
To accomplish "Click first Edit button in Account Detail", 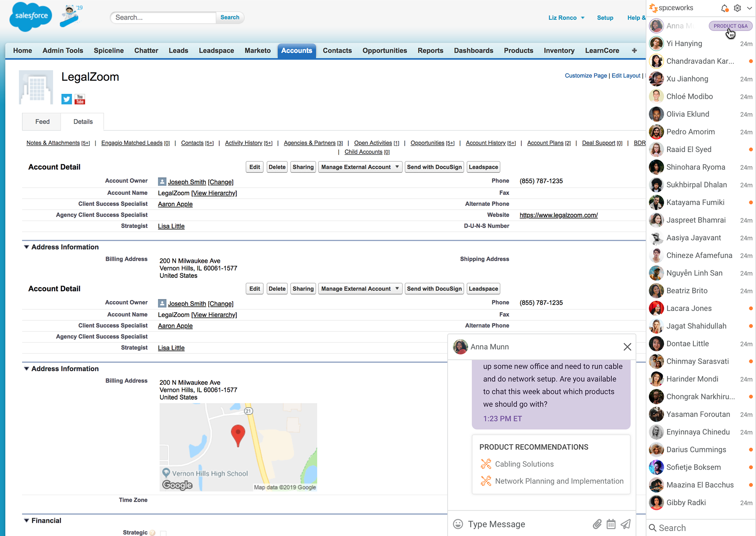I will (255, 167).
